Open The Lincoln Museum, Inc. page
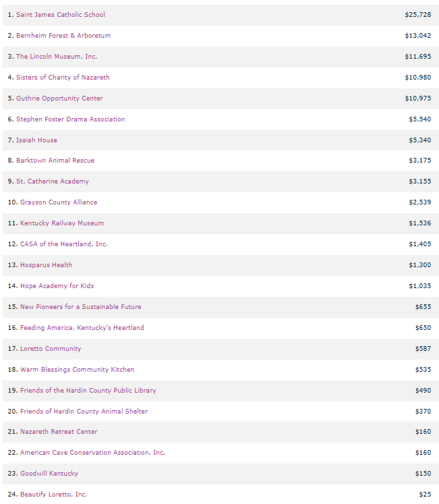The height and width of the screenshot is (504, 439). (57, 57)
